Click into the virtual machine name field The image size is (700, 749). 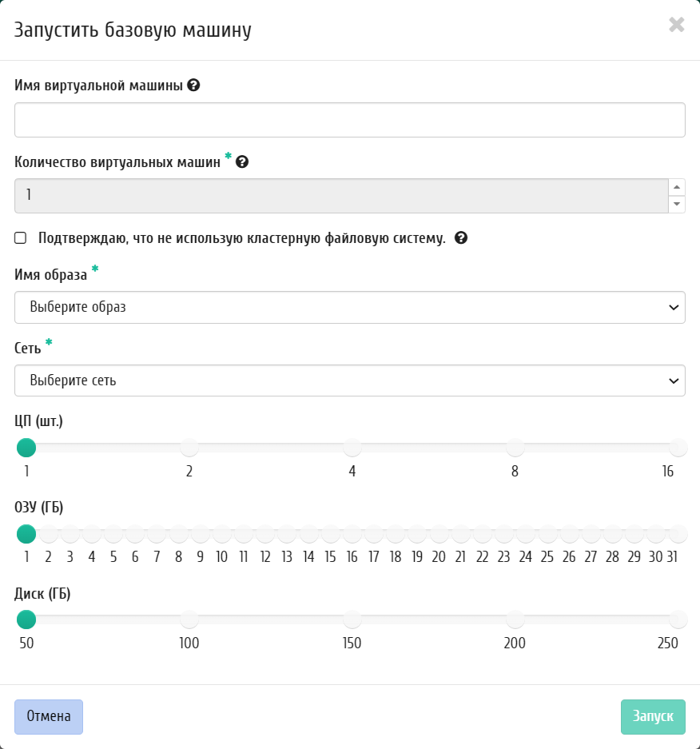350,120
